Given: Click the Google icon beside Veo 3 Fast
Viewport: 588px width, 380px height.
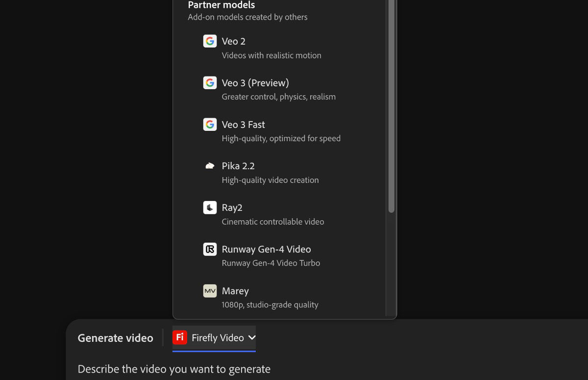Looking at the screenshot, I should (x=210, y=124).
